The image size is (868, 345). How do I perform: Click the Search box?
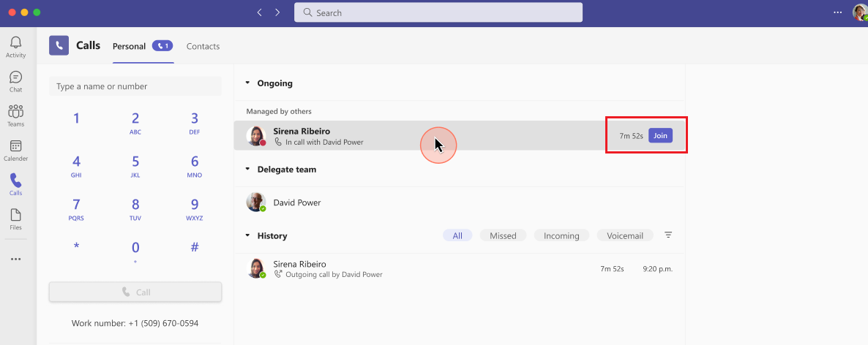pyautogui.click(x=438, y=12)
